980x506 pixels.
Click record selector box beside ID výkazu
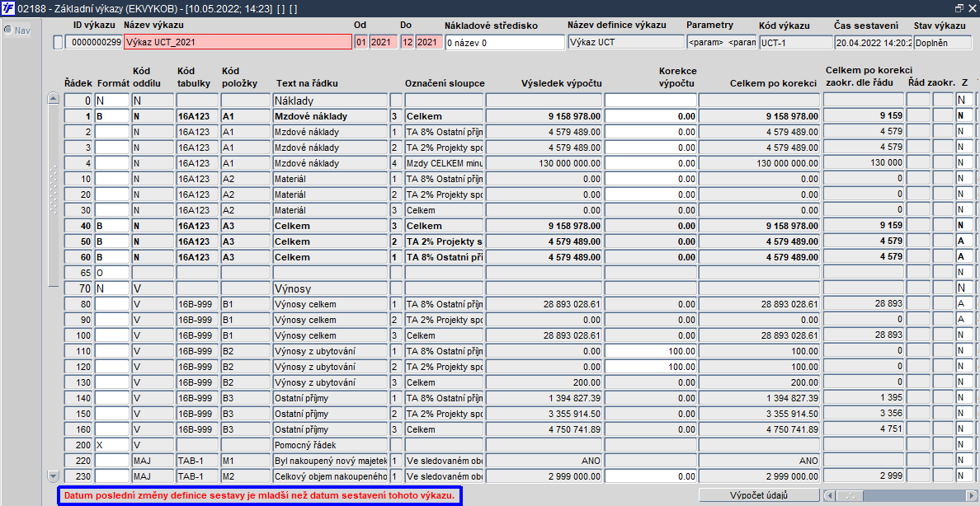click(x=58, y=43)
